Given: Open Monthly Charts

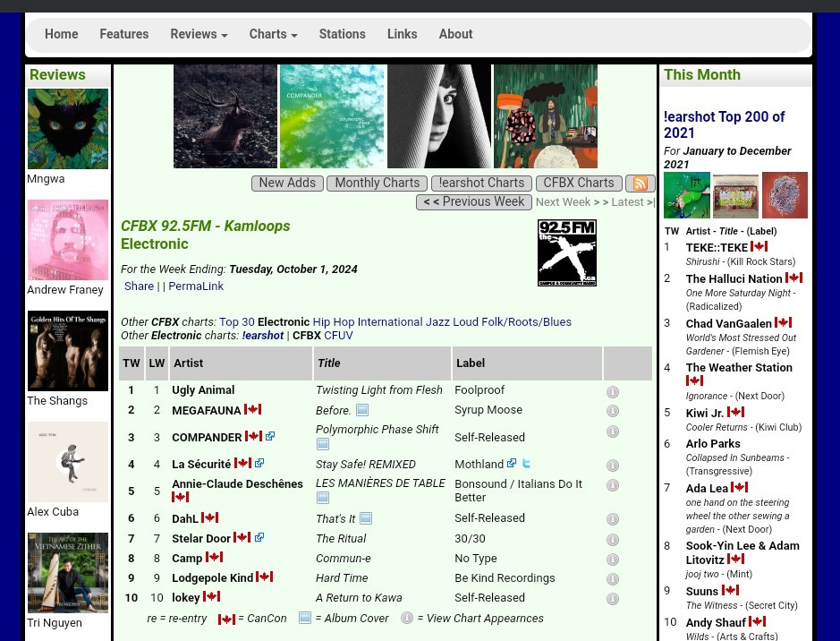Looking at the screenshot, I should pyautogui.click(x=378, y=184).
